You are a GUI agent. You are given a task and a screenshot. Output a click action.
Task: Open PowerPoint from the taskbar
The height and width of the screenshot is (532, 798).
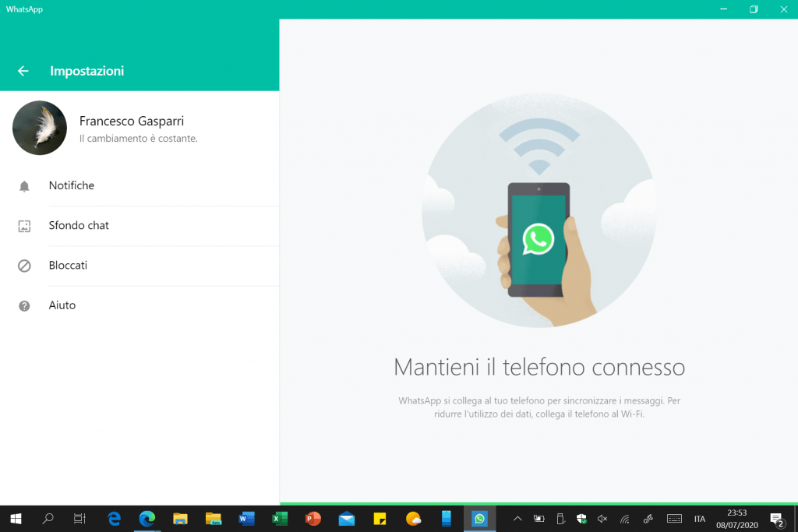[x=313, y=519]
